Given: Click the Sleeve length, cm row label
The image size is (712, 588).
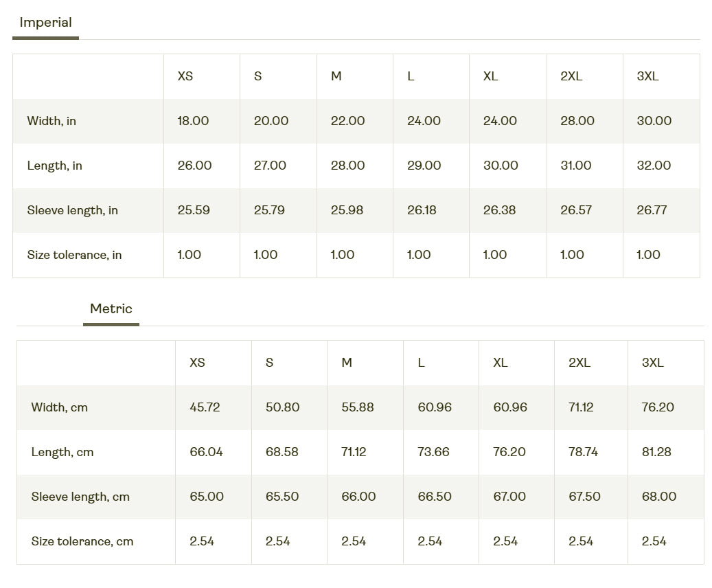Looking at the screenshot, I should click(80, 497).
